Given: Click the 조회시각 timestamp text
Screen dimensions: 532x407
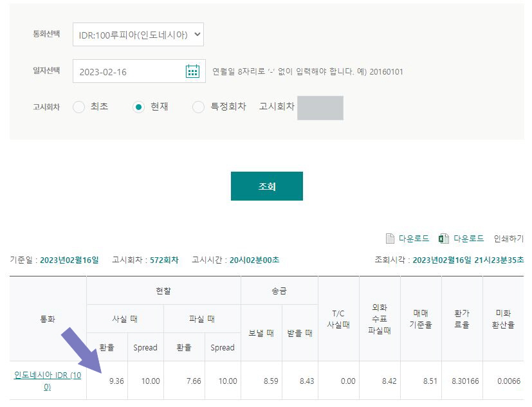Looking at the screenshot, I should point(468,260).
